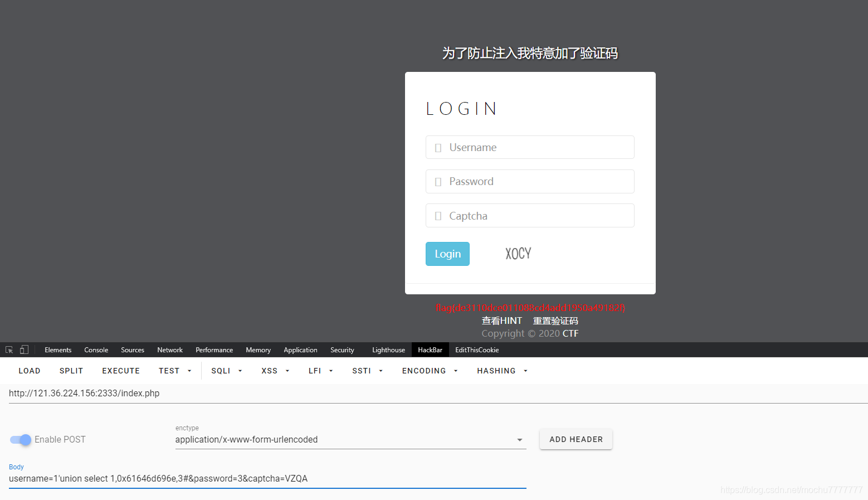Click the 为了防止注入我特意加了验证码 heading
The width and height of the screenshot is (868, 500).
pos(530,53)
